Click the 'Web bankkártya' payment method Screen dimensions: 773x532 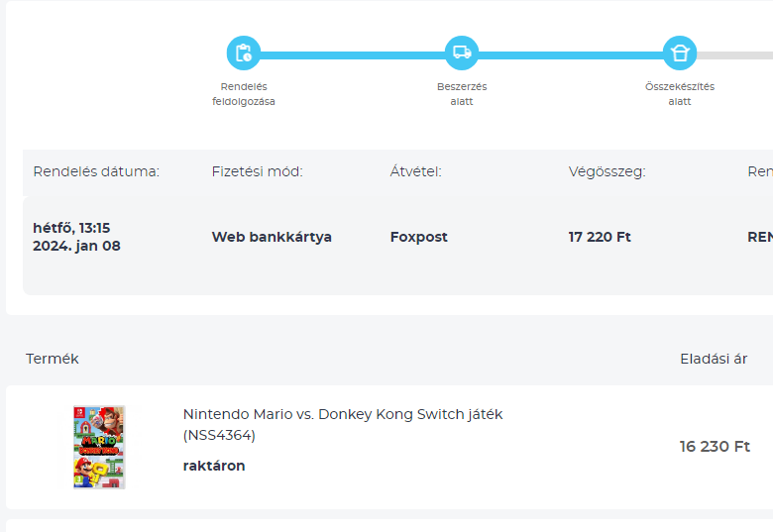272,237
